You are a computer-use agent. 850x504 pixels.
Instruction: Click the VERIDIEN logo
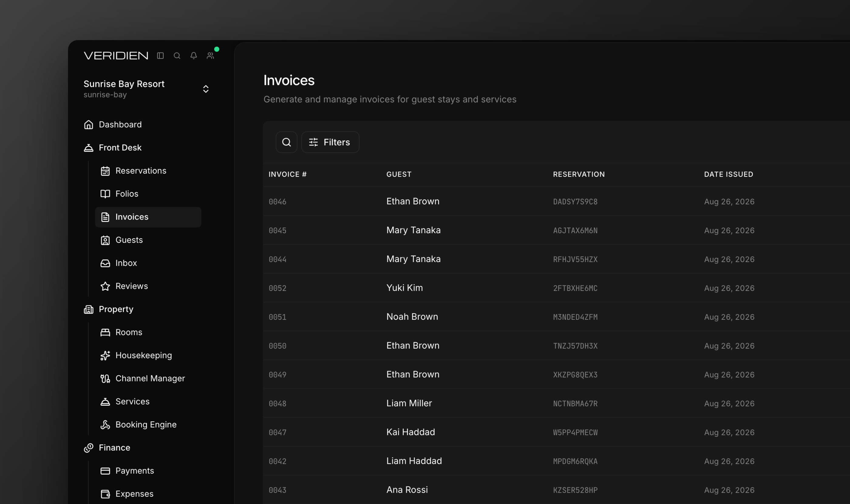(116, 56)
